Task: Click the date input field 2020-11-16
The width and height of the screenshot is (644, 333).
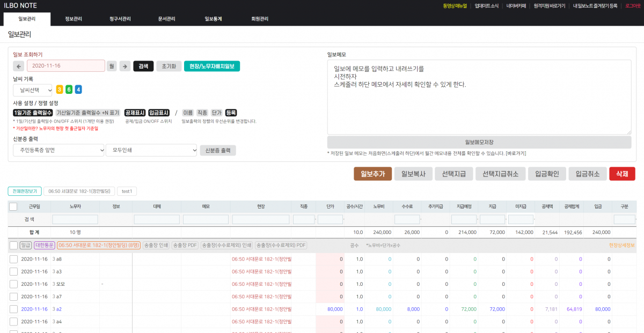Action: pyautogui.click(x=65, y=66)
